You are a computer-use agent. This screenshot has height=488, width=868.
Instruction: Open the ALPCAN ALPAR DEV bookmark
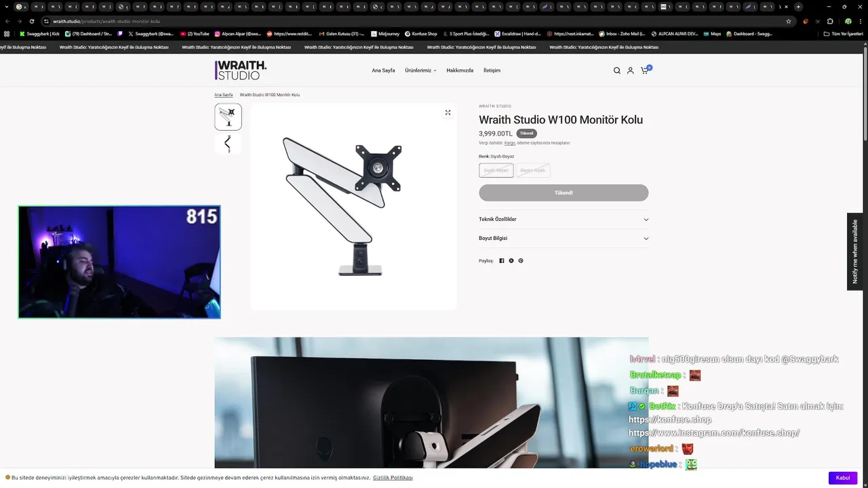click(674, 33)
